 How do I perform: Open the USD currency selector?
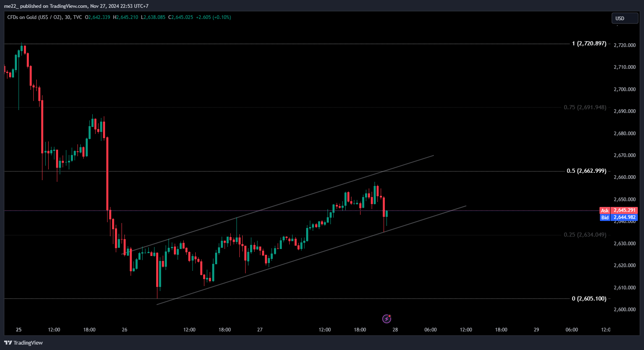click(625, 18)
